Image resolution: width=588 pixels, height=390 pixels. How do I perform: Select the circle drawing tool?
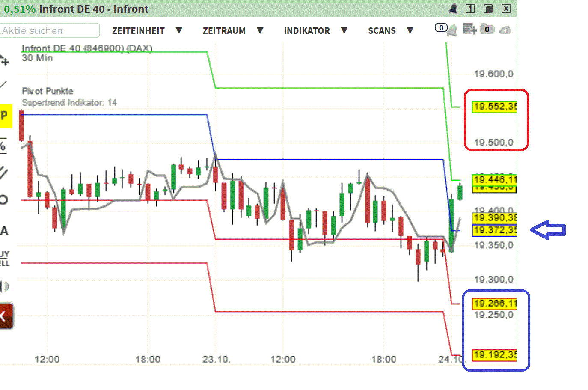[x=3, y=199]
